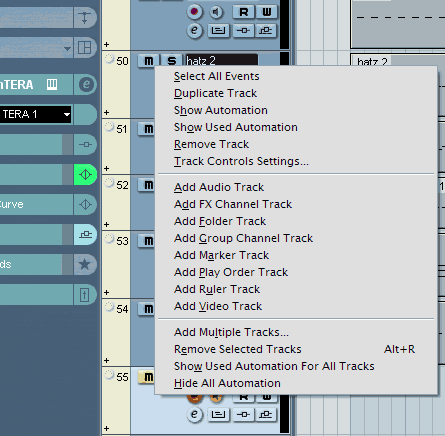The width and height of the screenshot is (445, 436).
Task: Click inserts state icon on track 55
Action: (243, 414)
